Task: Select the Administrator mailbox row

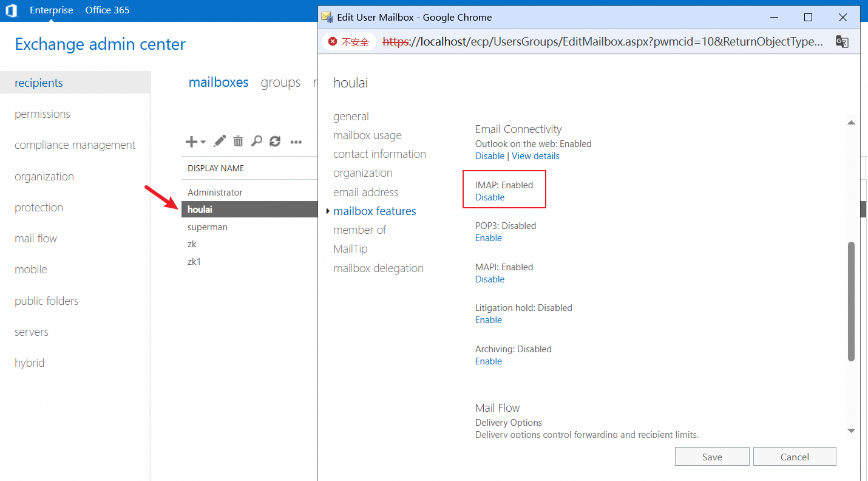Action: (x=249, y=192)
